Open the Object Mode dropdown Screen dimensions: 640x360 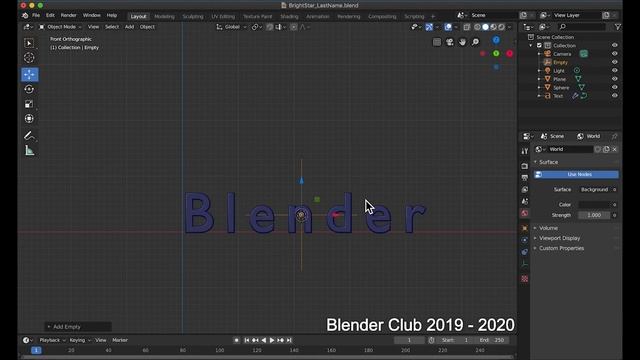click(60, 27)
